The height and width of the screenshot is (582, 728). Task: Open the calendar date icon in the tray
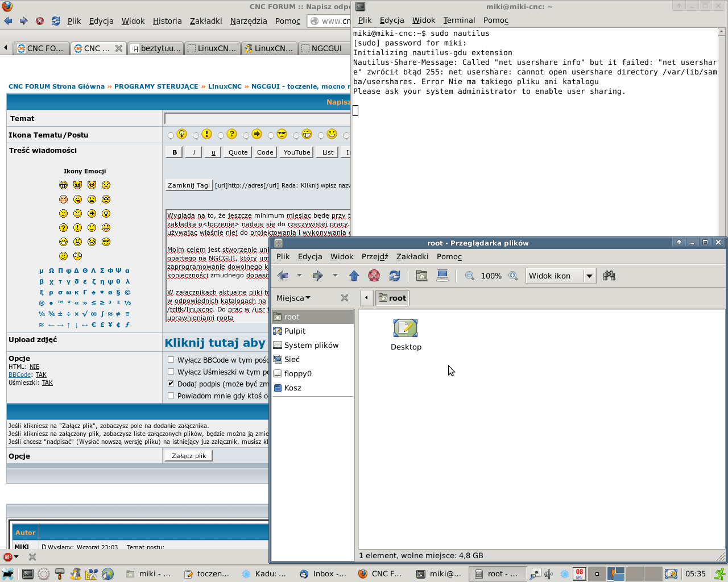pos(579,574)
